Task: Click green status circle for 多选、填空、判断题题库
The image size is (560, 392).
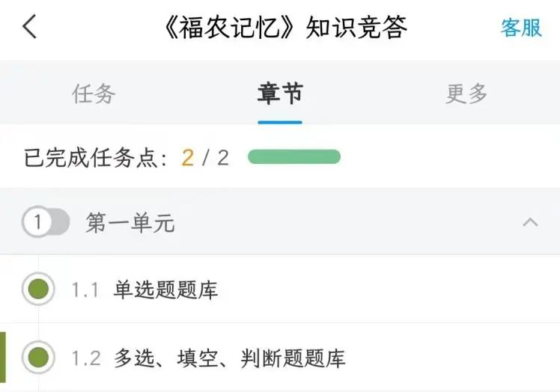Action: tap(37, 357)
